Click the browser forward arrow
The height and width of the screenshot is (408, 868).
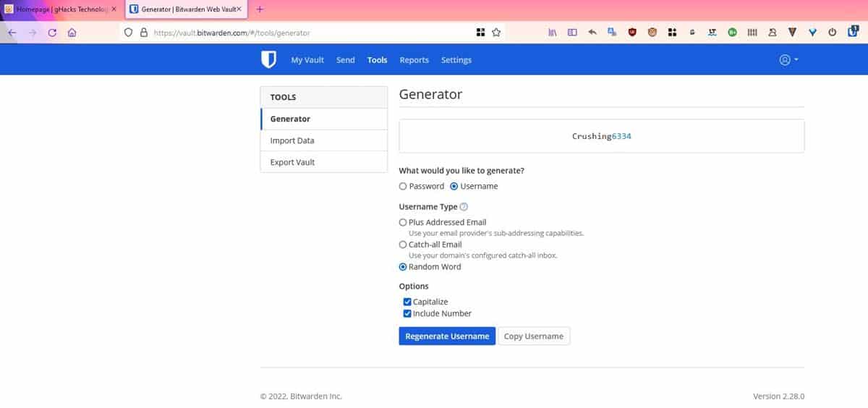(x=32, y=33)
